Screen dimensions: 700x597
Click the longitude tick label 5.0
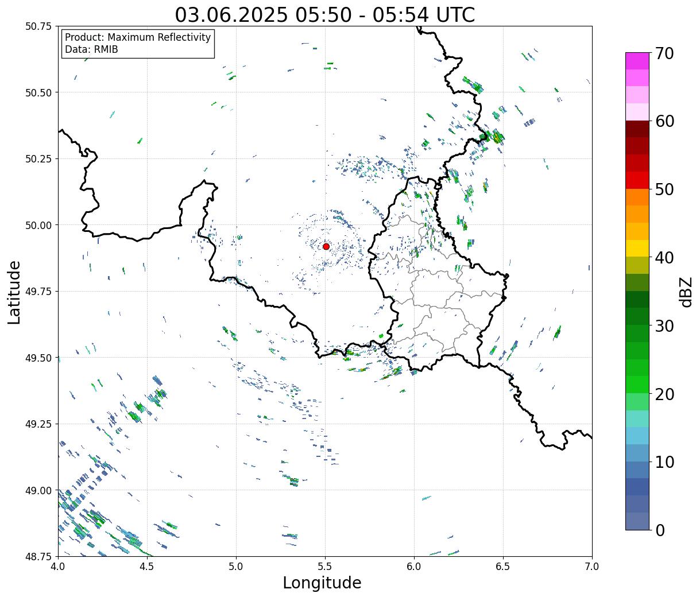pos(236,567)
